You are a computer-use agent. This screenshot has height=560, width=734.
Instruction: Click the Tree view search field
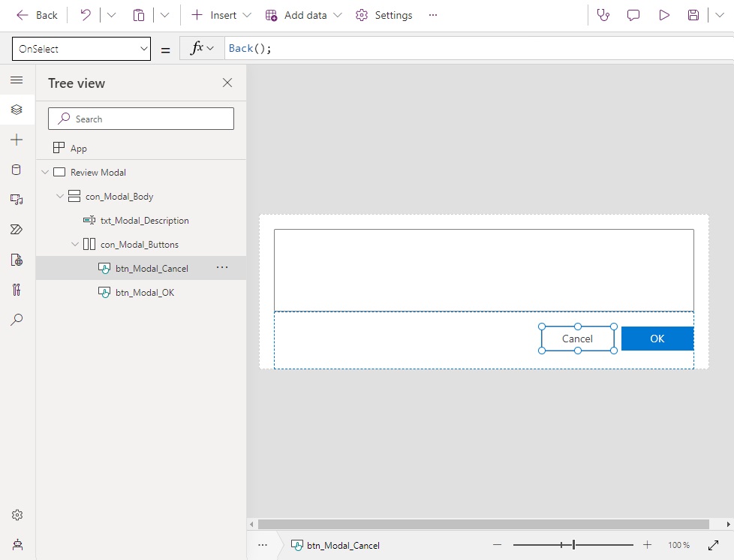point(140,119)
